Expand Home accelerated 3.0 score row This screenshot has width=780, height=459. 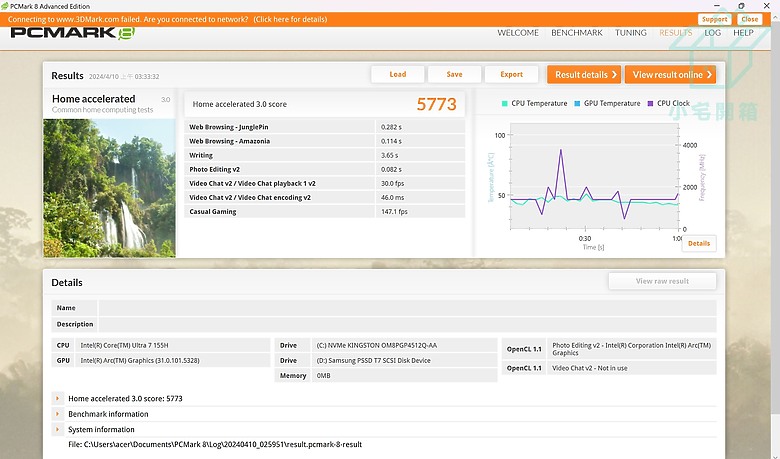(x=58, y=398)
